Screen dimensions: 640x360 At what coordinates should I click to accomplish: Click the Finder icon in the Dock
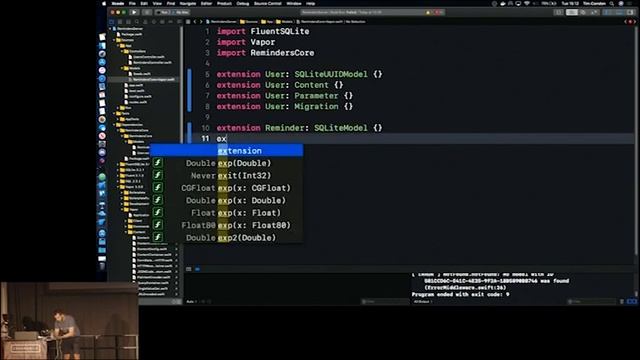point(102,45)
